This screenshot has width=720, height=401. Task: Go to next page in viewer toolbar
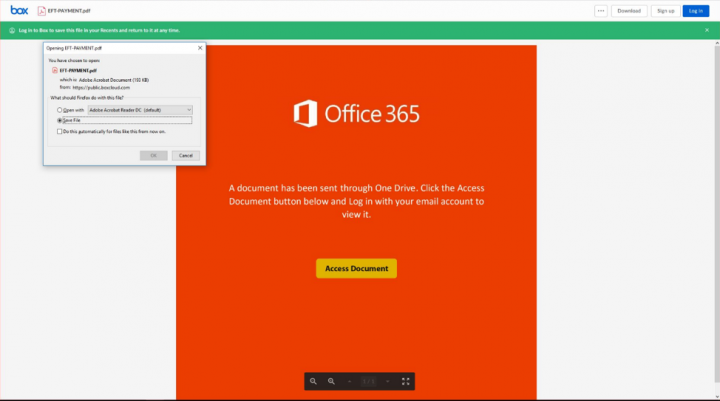[388, 381]
